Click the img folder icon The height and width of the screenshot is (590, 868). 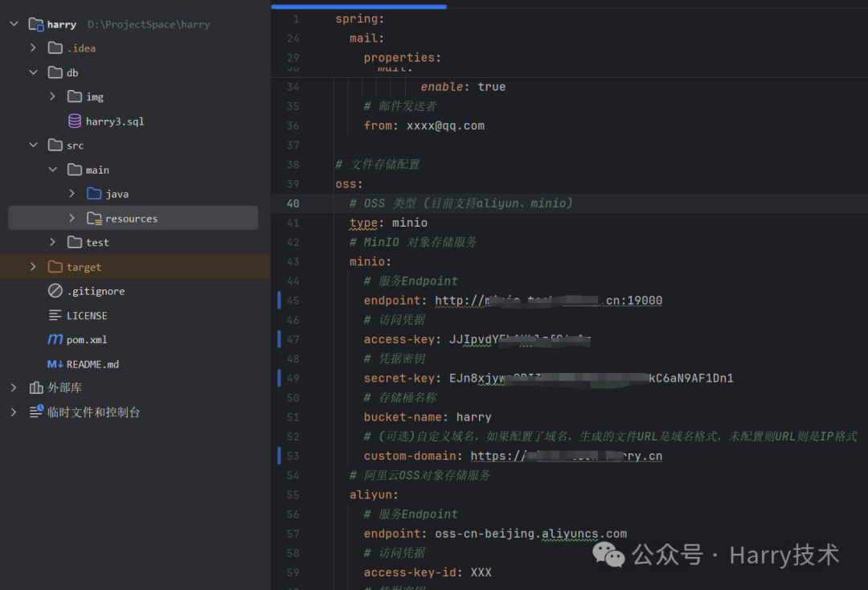click(x=74, y=96)
